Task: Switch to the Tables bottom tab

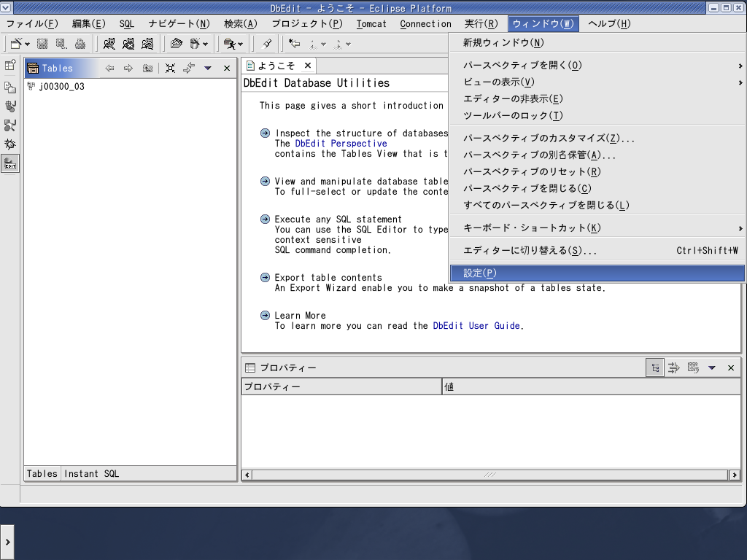Action: click(42, 473)
